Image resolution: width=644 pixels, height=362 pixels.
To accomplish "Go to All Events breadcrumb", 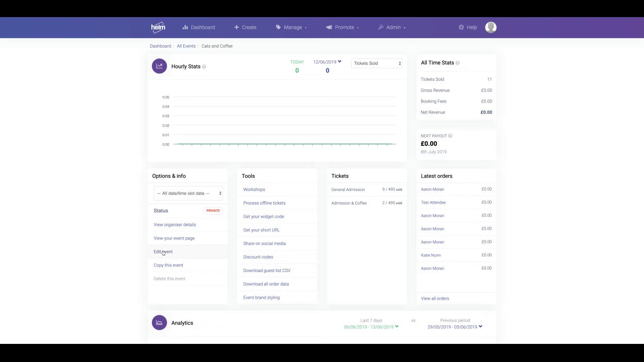I will [186, 46].
